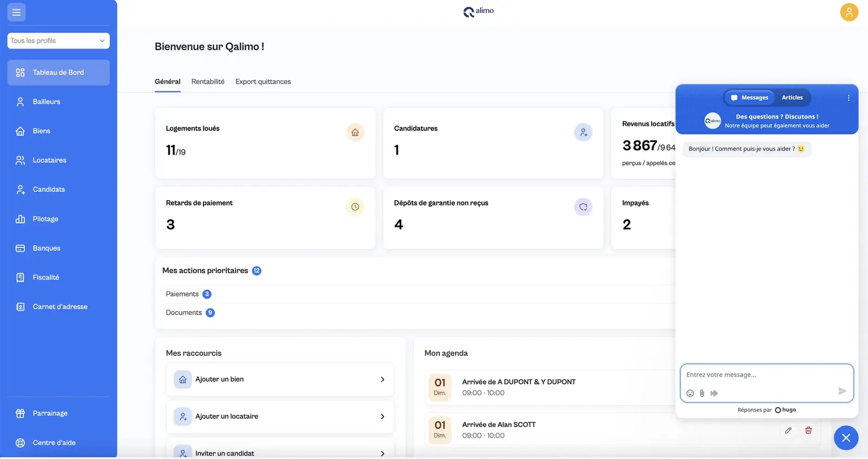The height and width of the screenshot is (459, 868).
Task: Close the chat widget with X button
Action: (x=846, y=438)
